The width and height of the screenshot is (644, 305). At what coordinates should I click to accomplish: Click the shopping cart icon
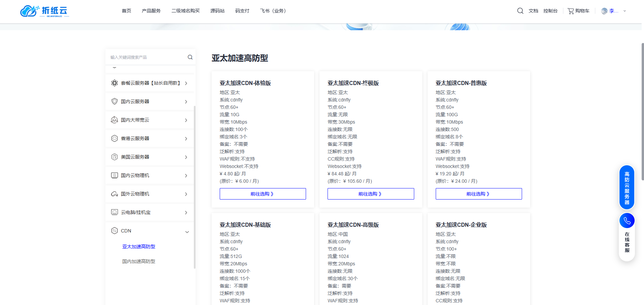(x=570, y=11)
